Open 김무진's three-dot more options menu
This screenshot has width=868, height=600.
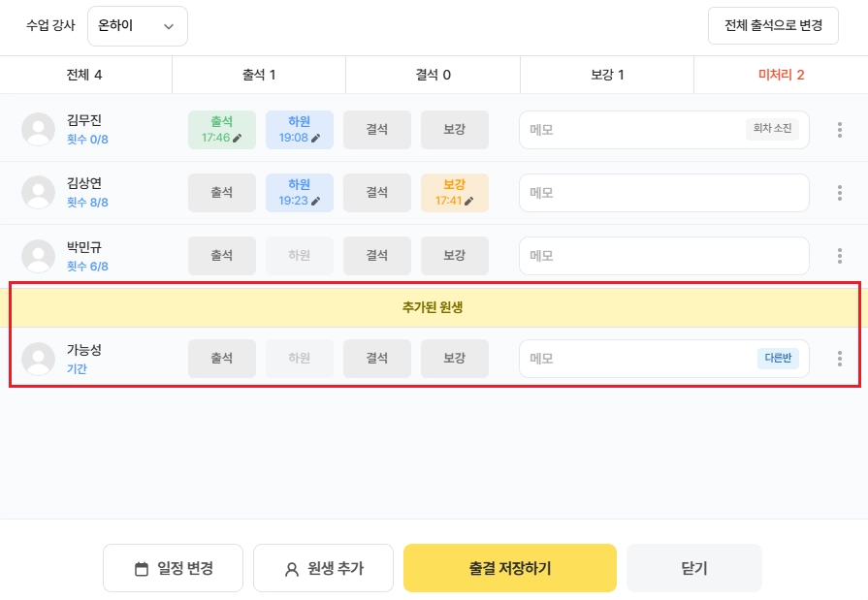839,130
